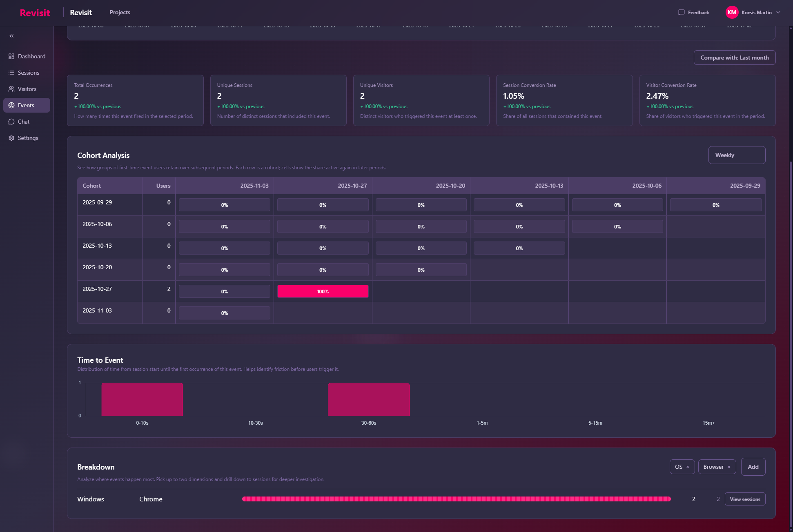Screen dimensions: 793x532
Task: Open the Weekly cohort granularity dropdown
Action: (737, 155)
